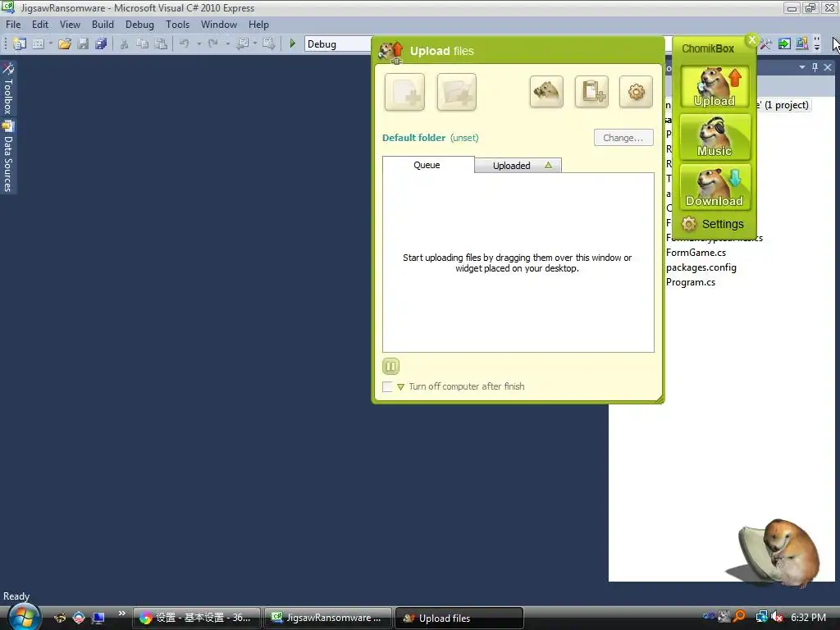Screen dimensions: 840x630
Task: Close the ChomikBox widget with X
Action: (752, 39)
